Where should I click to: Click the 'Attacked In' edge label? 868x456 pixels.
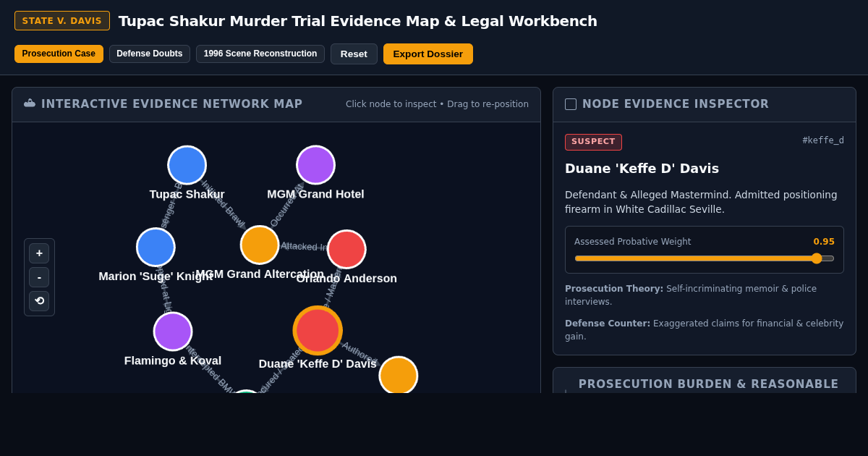[305, 247]
